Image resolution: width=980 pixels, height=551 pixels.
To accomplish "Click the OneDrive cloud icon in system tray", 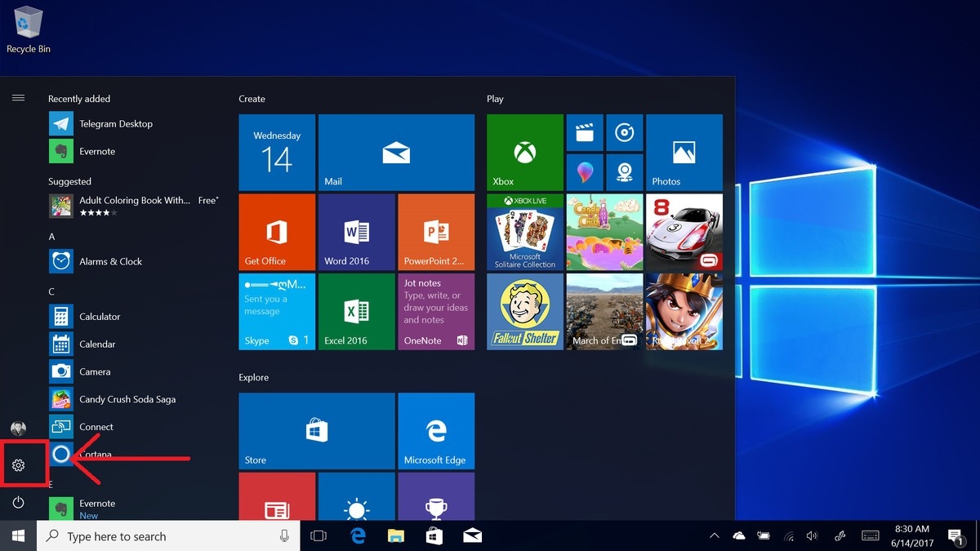I will click(x=738, y=535).
